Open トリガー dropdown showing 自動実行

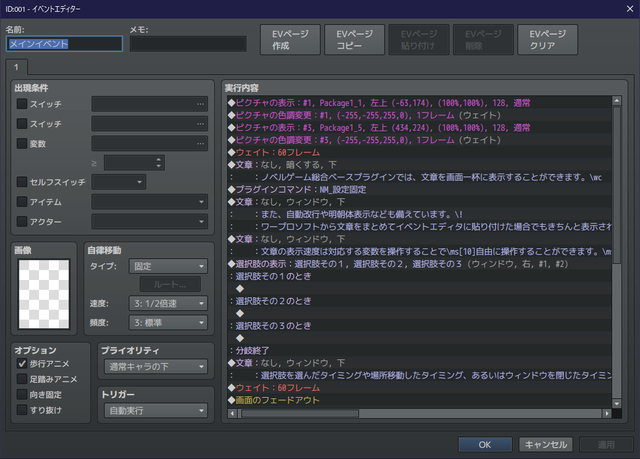[156, 410]
